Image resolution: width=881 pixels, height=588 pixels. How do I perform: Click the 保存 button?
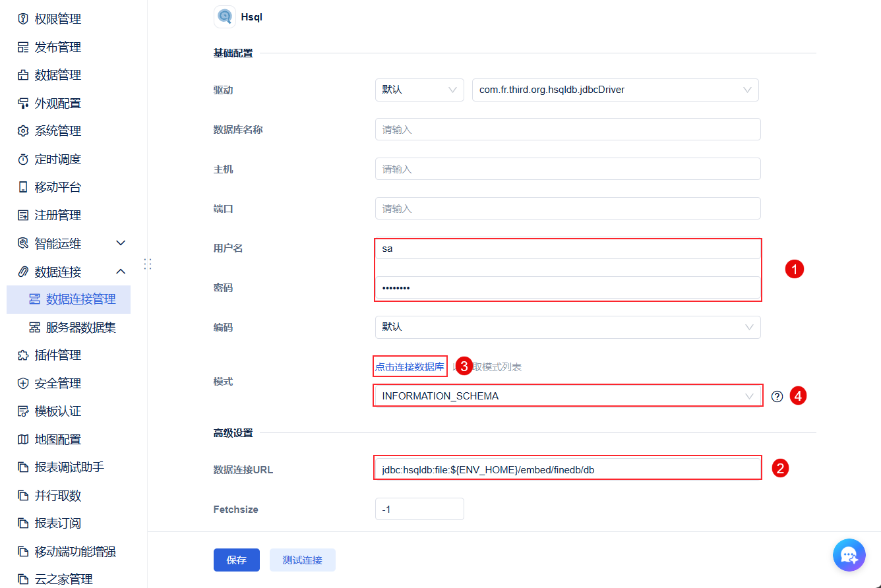pos(236,560)
